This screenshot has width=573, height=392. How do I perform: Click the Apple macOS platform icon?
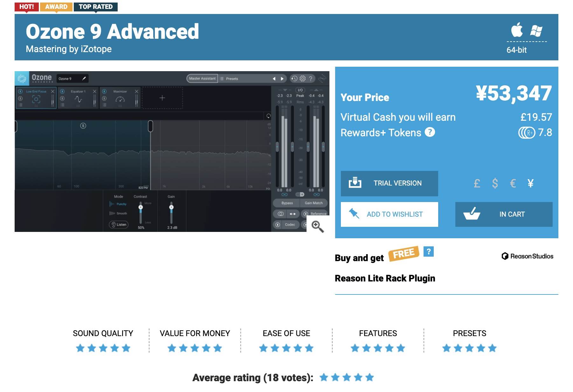click(x=517, y=30)
